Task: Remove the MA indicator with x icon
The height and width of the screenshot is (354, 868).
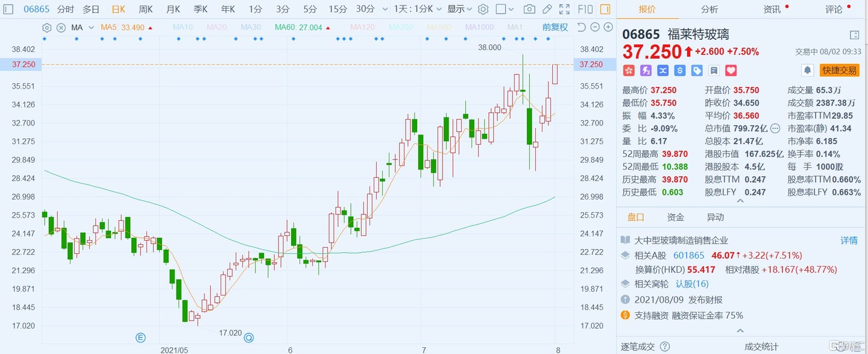Action: [61, 27]
